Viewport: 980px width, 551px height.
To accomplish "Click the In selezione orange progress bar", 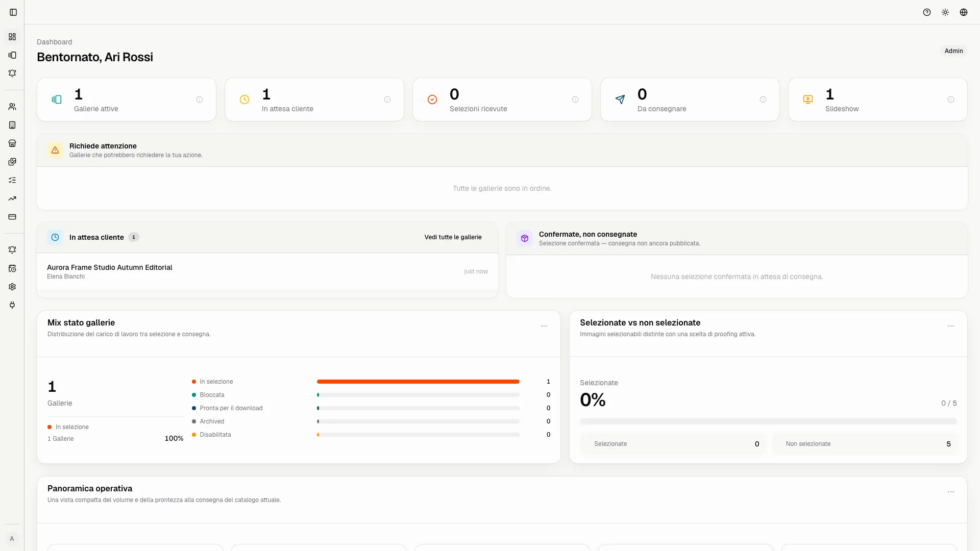I will click(x=418, y=382).
